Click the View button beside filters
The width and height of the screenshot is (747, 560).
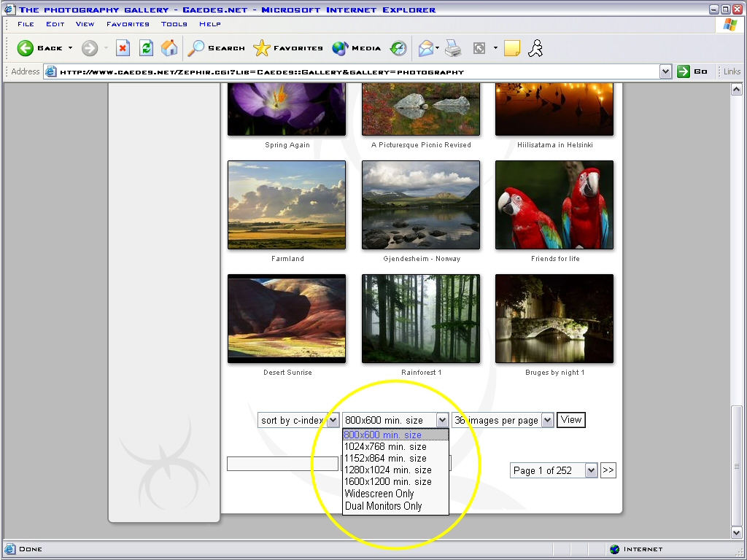click(571, 420)
